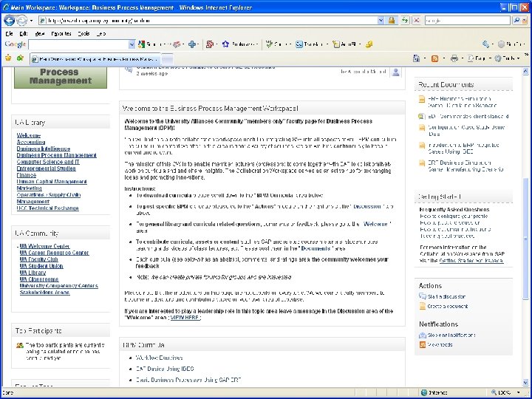The height and width of the screenshot is (399, 532).
Task: Click the security lock icon in address bar
Action: [392, 21]
